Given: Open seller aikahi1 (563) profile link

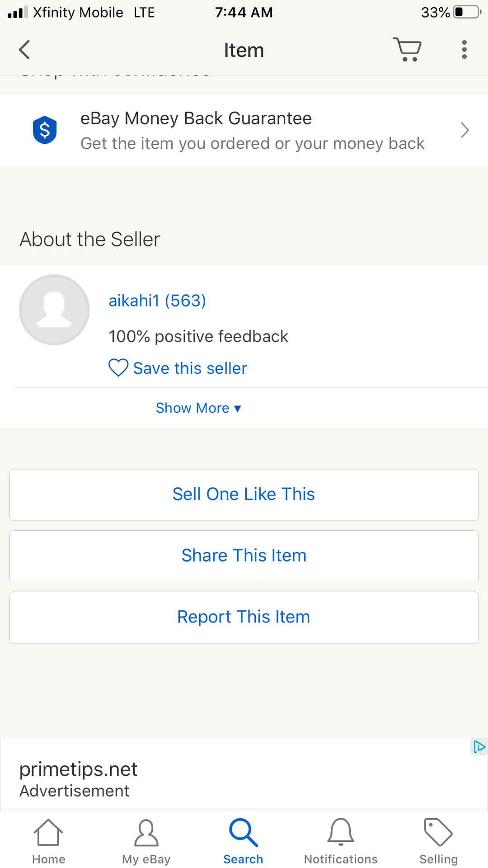Looking at the screenshot, I should [x=157, y=301].
